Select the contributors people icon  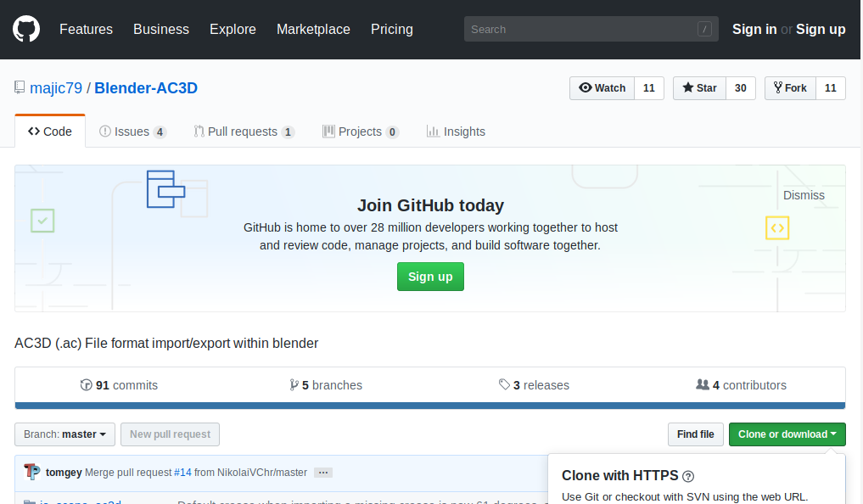click(x=703, y=384)
